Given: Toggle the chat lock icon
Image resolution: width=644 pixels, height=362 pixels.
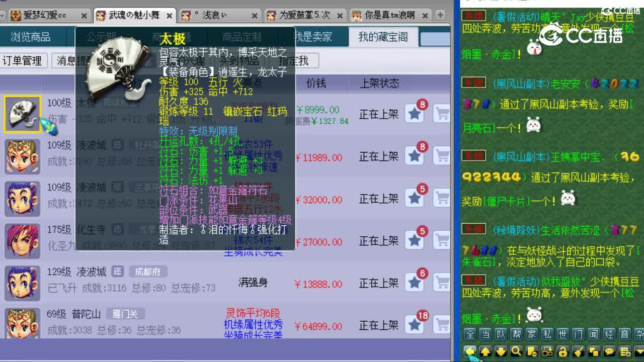Looking at the screenshot, I should [x=563, y=351].
